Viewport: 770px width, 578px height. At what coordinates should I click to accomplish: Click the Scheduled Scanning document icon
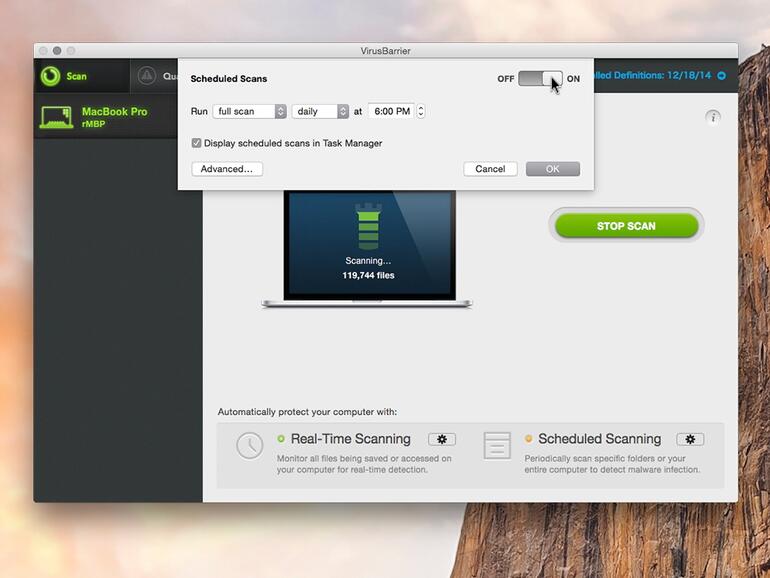[497, 445]
